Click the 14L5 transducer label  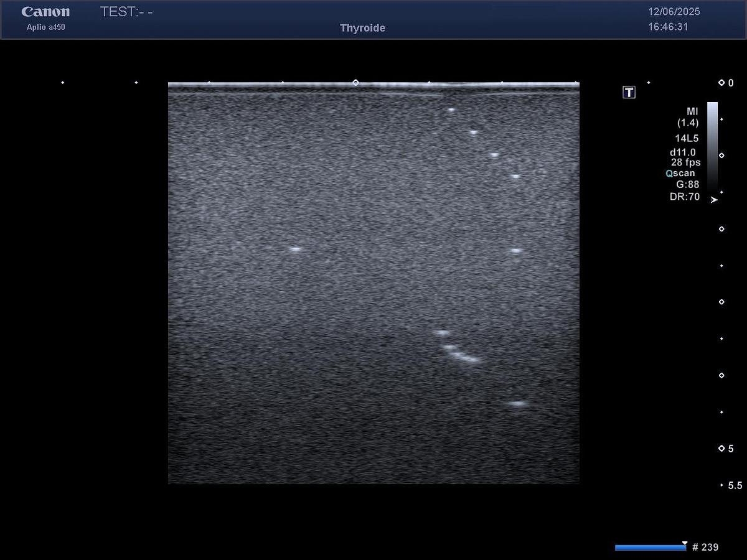tap(687, 139)
